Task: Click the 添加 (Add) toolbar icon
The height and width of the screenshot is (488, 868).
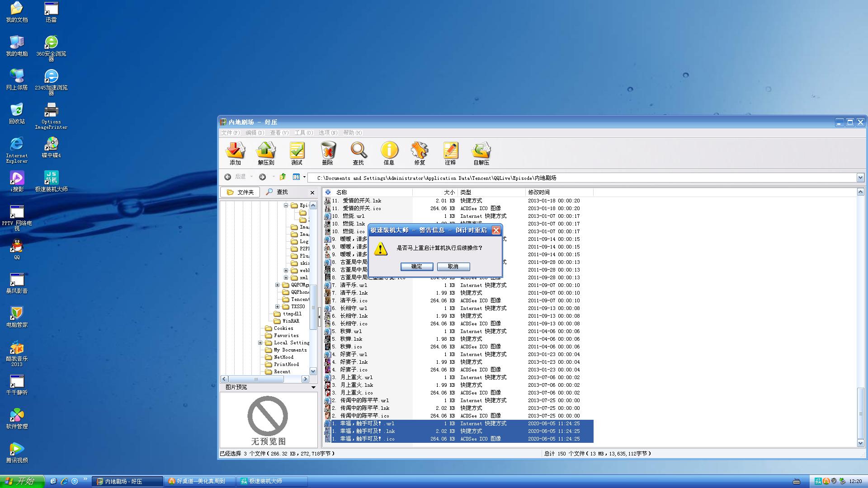Action: (235, 153)
